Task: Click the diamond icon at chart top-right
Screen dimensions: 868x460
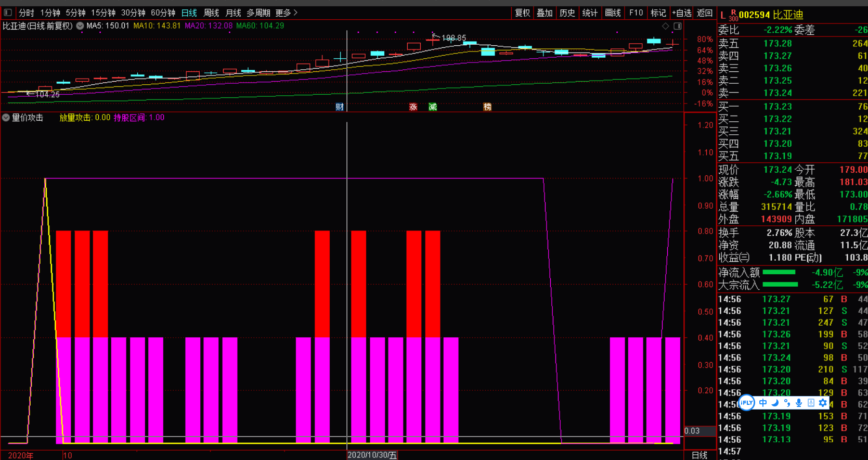Action: (x=666, y=26)
